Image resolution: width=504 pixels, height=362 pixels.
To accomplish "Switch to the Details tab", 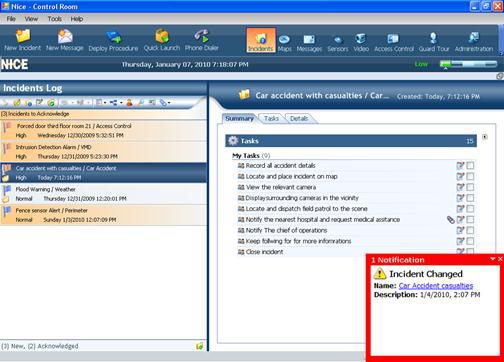I will 299,118.
